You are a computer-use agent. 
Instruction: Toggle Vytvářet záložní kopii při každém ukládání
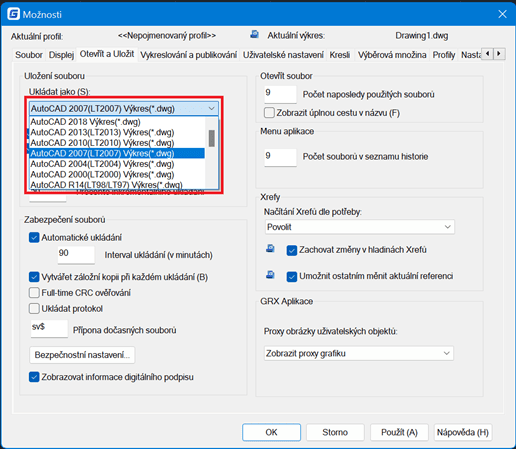34,277
